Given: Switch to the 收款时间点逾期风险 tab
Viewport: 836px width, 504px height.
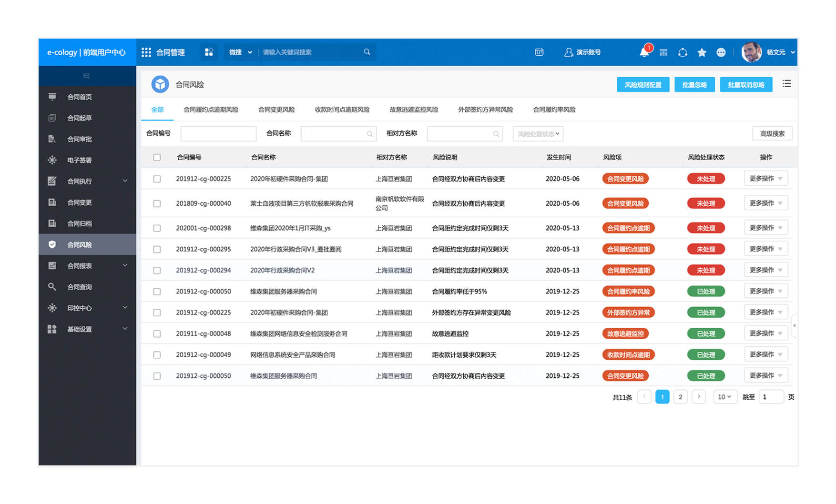Looking at the screenshot, I should pos(342,110).
